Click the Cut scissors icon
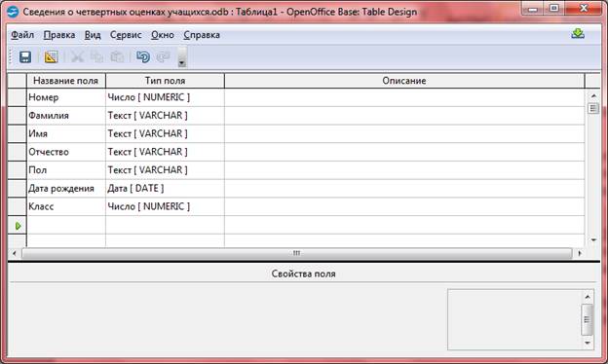 (77, 56)
